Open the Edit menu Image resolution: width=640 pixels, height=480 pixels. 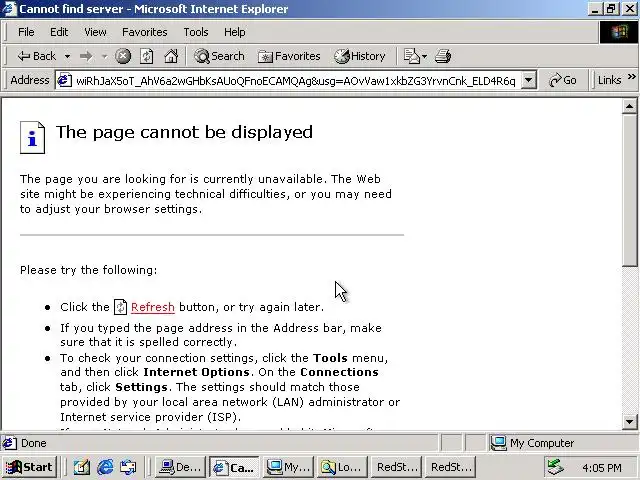point(59,32)
